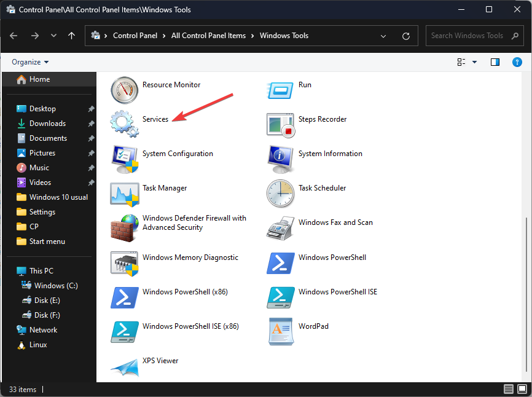Open Task Manager icon
The image size is (532, 397).
[125, 194]
